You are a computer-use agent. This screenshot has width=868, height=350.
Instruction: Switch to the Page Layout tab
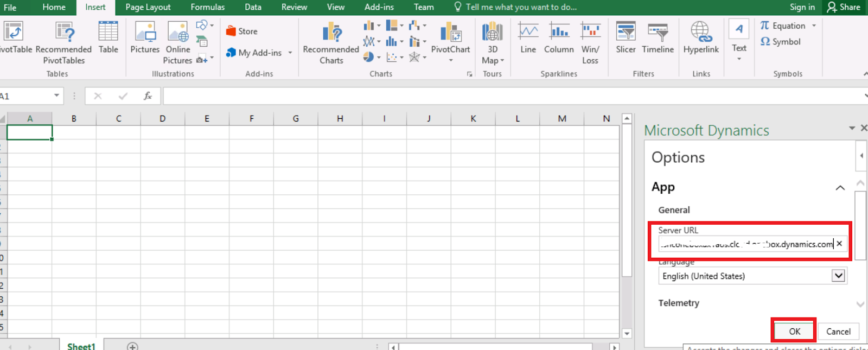(x=148, y=7)
